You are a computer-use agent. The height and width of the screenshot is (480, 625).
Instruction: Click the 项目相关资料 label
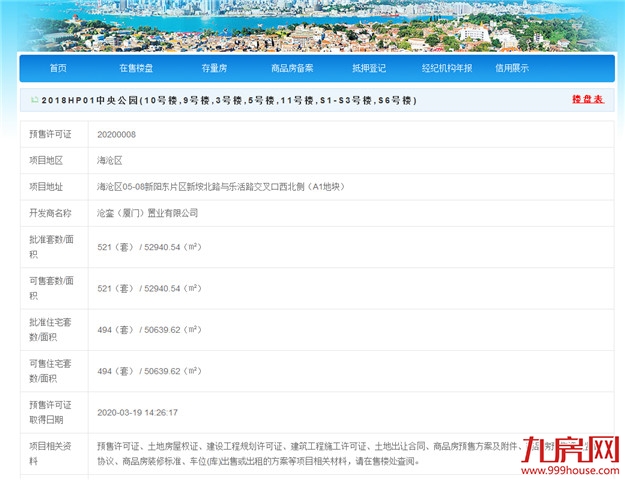pos(50,454)
